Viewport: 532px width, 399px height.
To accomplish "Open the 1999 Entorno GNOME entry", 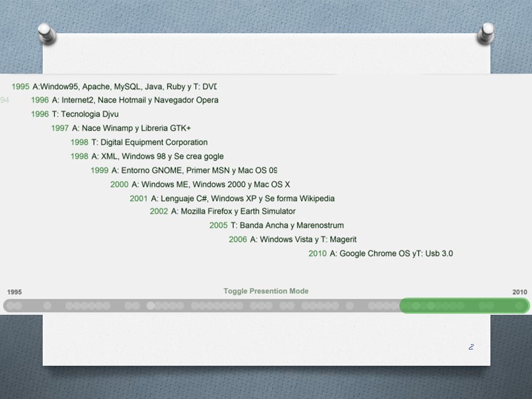I will click(183, 170).
